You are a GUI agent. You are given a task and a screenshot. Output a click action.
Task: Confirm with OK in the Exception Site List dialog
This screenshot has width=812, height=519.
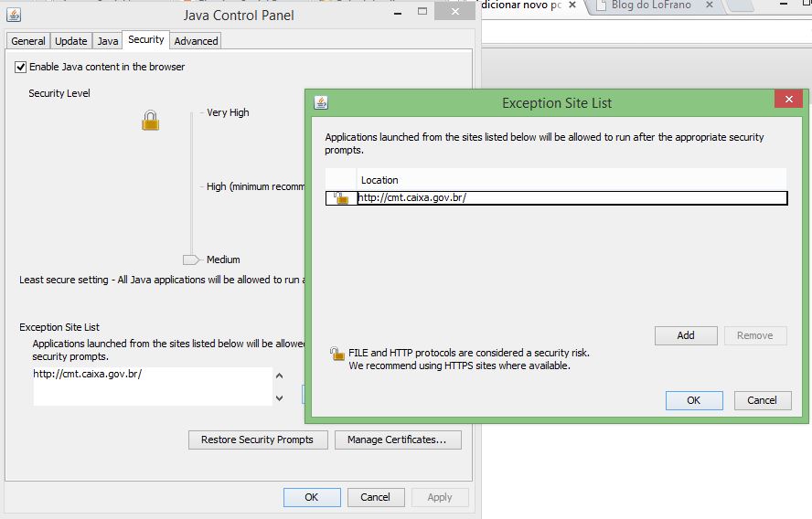[x=693, y=400]
